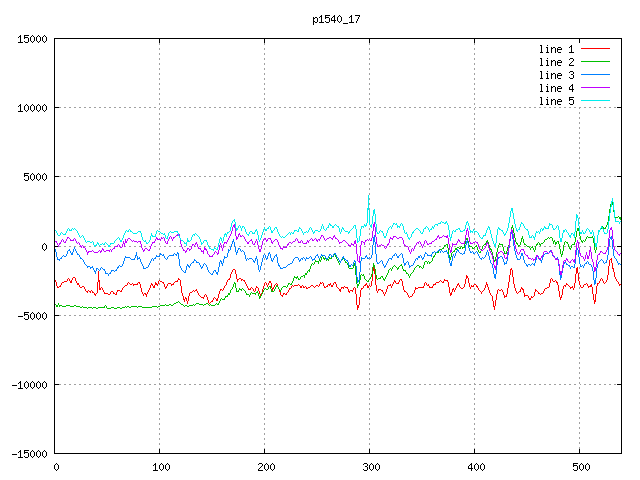Click the x-axis label 200

pyautogui.click(x=266, y=467)
